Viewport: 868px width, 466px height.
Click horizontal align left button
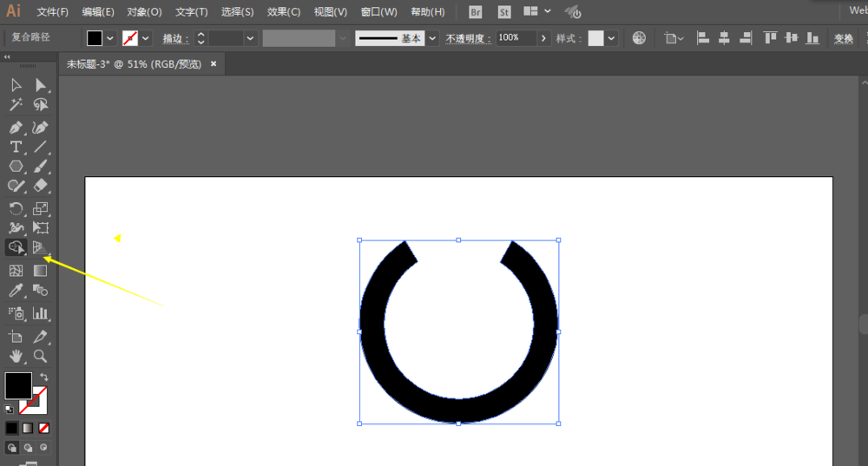[x=703, y=37]
